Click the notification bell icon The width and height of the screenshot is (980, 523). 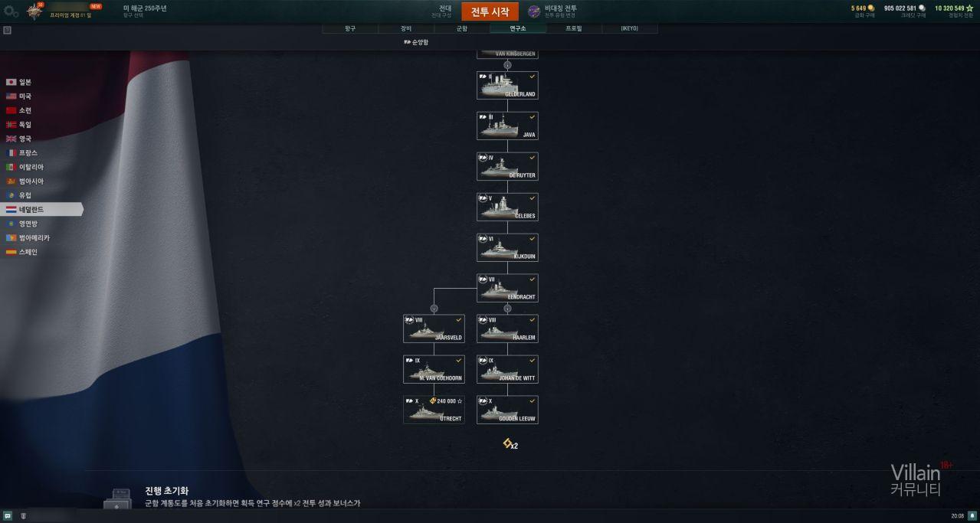972,516
